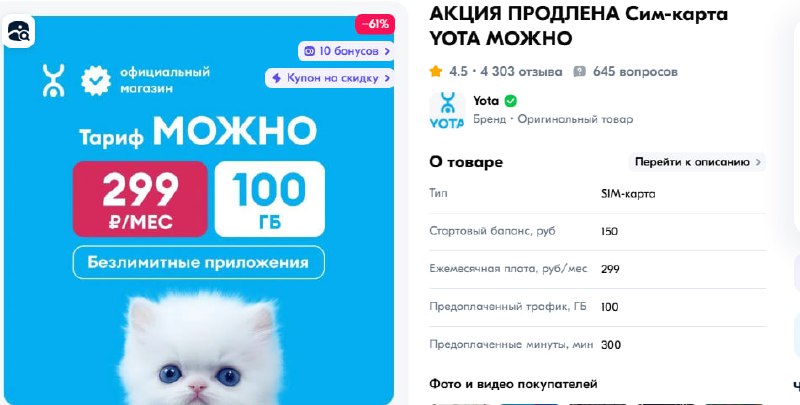Expand the 10 бонусов chevron
The width and height of the screenshot is (800, 405).
(387, 51)
